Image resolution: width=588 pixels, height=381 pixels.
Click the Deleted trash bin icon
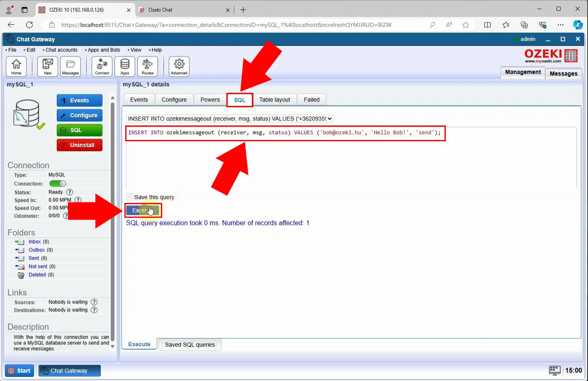[x=21, y=275]
